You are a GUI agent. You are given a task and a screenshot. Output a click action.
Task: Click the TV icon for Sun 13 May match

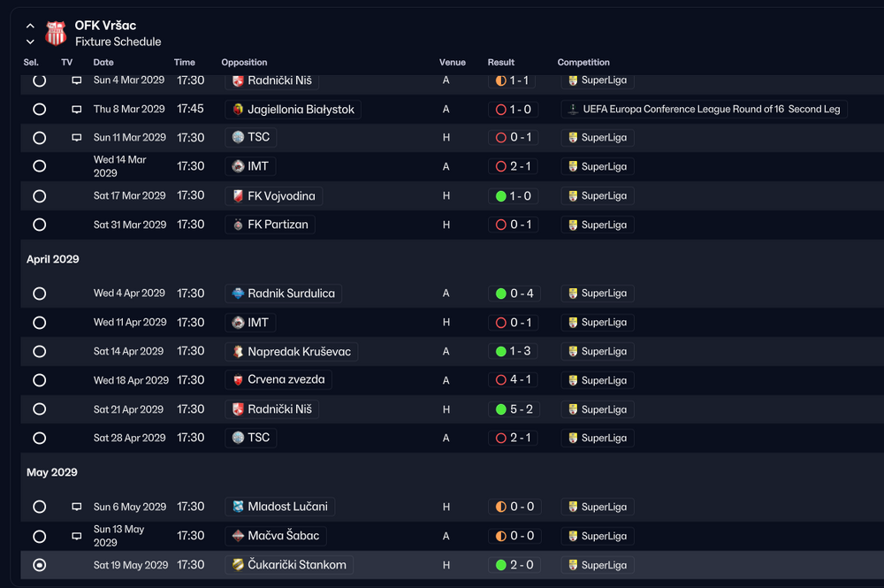77,536
